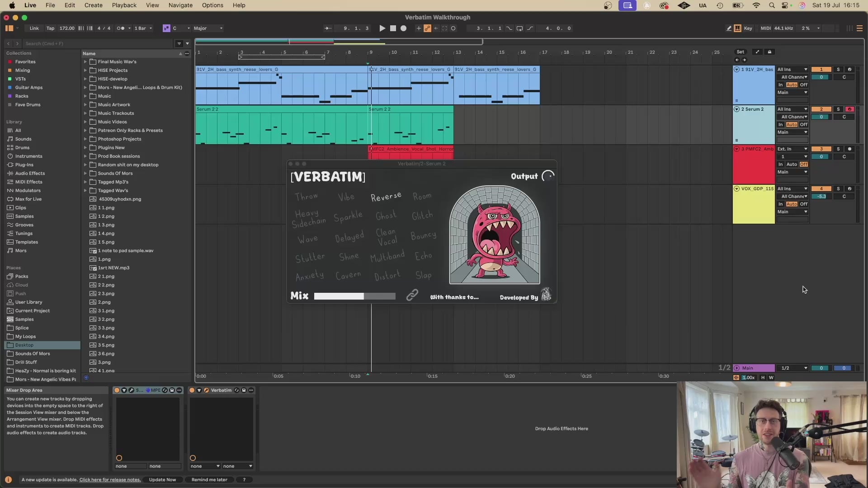Click the Set locator button
Screen dimensions: 868x488
741,52
